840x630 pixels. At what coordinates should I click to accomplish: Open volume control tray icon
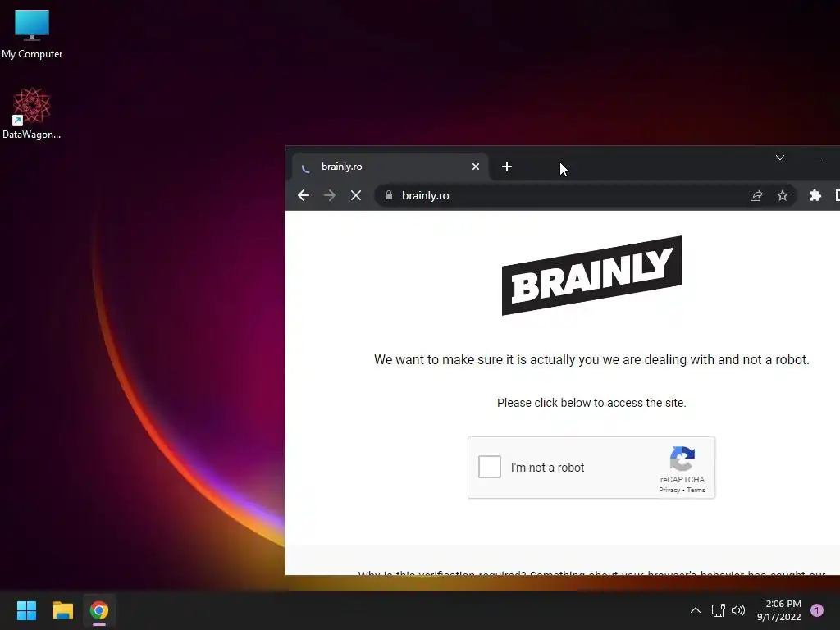point(738,610)
